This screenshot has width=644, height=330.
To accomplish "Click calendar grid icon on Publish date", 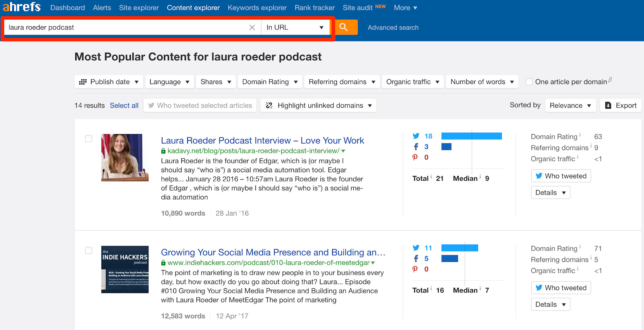I will (x=83, y=82).
